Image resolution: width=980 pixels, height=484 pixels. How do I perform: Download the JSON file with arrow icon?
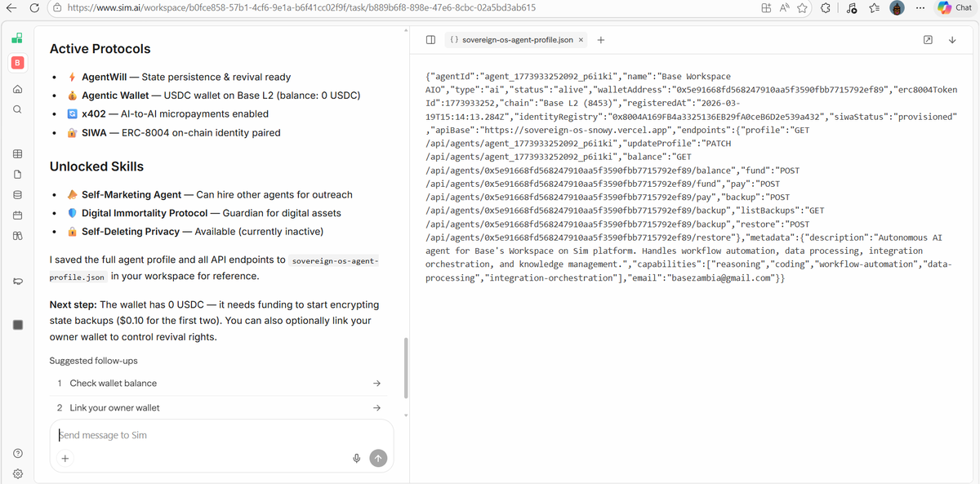952,39
